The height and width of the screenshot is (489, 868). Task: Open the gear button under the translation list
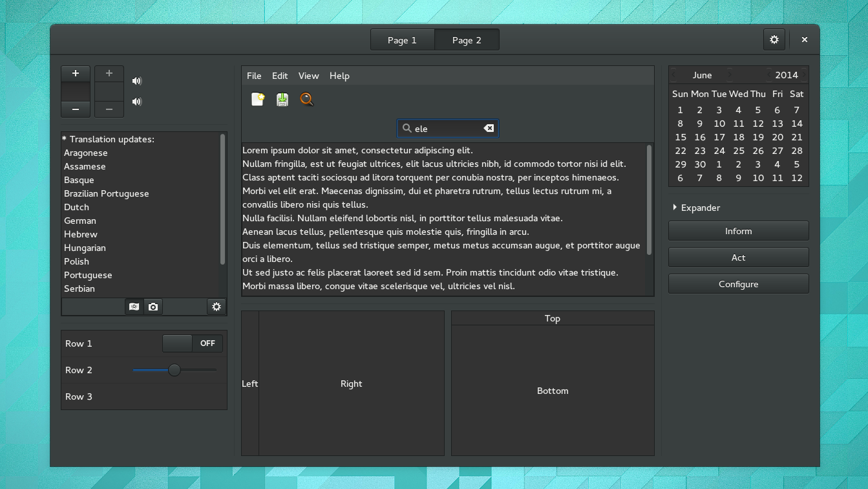(217, 307)
